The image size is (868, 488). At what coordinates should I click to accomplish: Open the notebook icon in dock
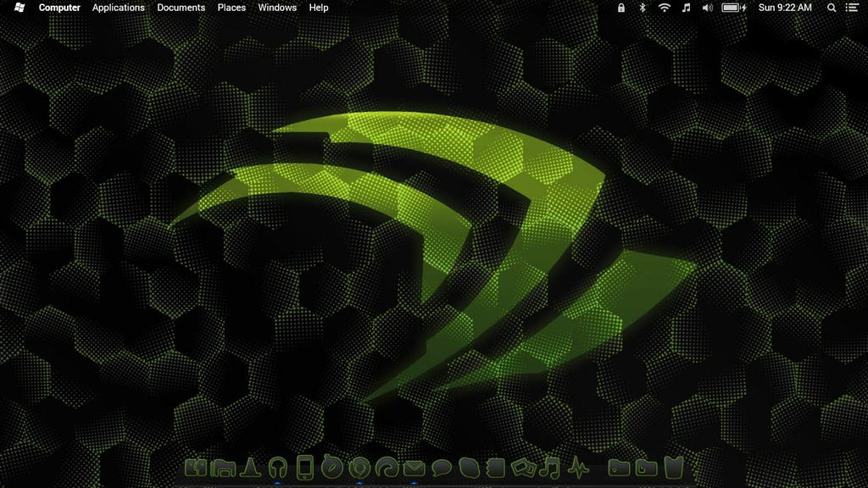[x=496, y=468]
